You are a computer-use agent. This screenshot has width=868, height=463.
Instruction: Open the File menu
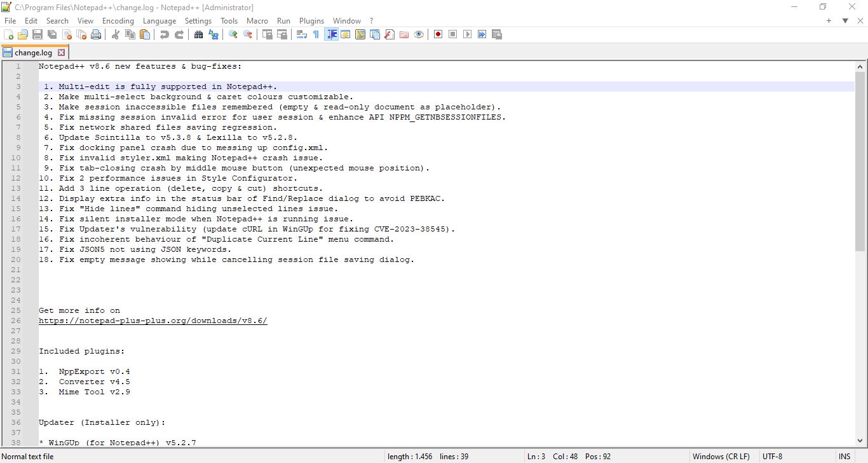pyautogui.click(x=10, y=21)
